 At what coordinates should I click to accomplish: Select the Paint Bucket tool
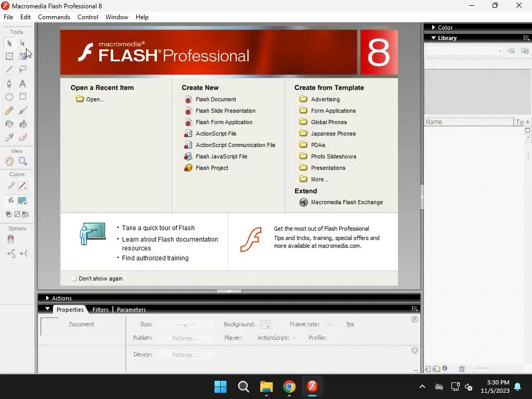pos(23,124)
